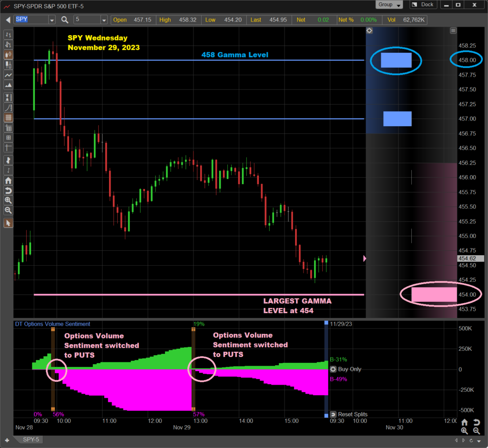Open gamma levels gear settings icon
Viewport: 488px width, 448px height.
pos(369,30)
